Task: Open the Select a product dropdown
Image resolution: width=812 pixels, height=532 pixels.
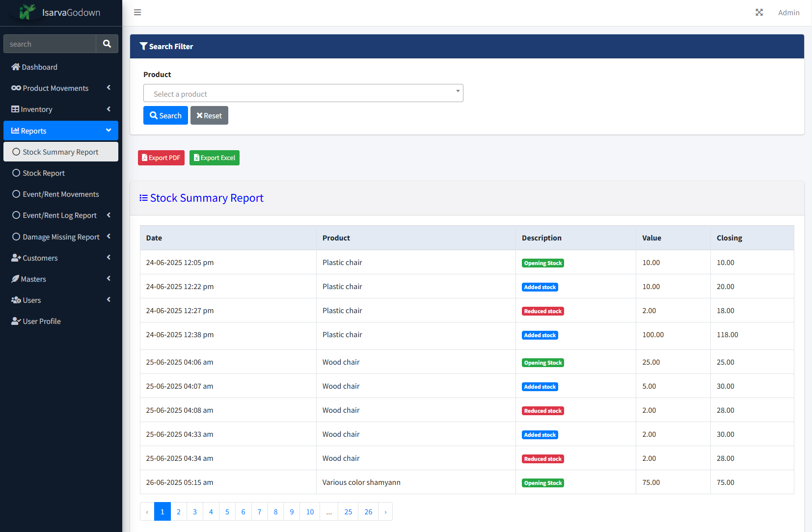Action: point(303,93)
